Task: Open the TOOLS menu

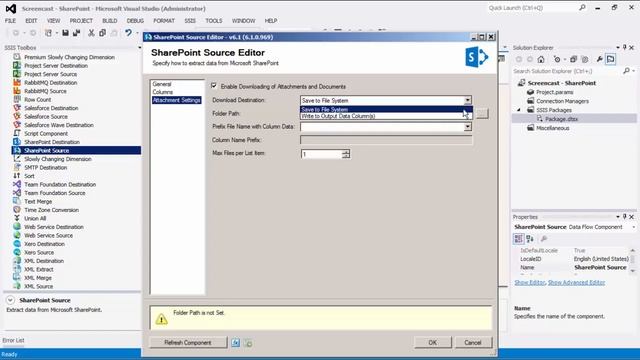Action: click(x=214, y=21)
